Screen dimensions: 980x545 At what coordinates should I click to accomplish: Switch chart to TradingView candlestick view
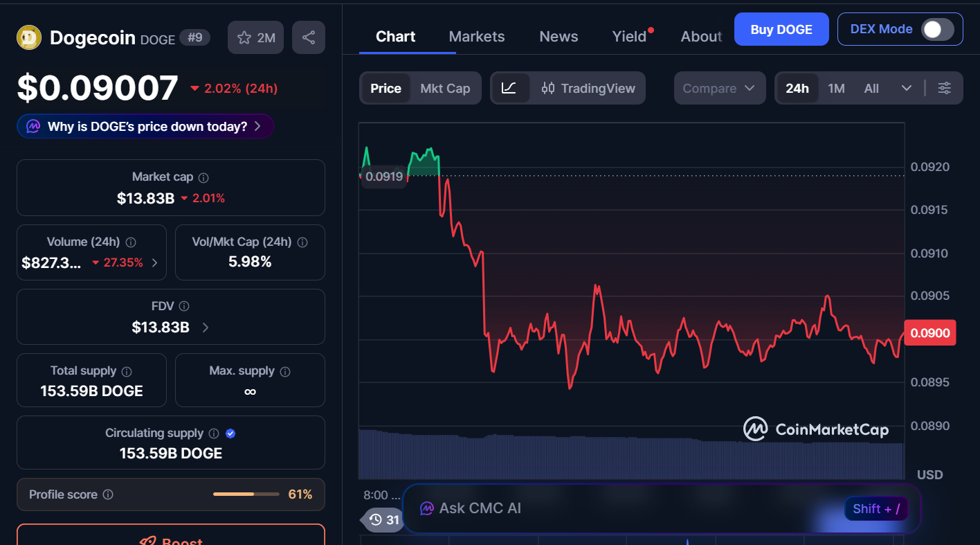click(588, 88)
